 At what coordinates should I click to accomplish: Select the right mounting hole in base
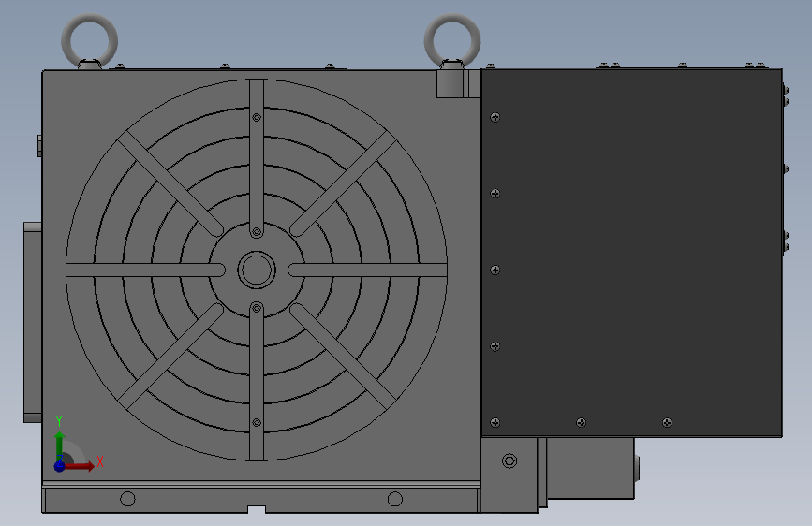[x=394, y=499]
